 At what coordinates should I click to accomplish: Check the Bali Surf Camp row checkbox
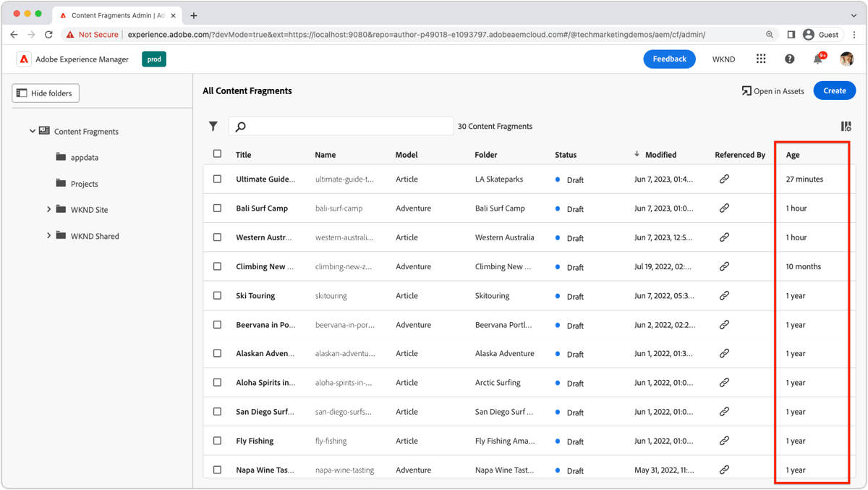[217, 208]
